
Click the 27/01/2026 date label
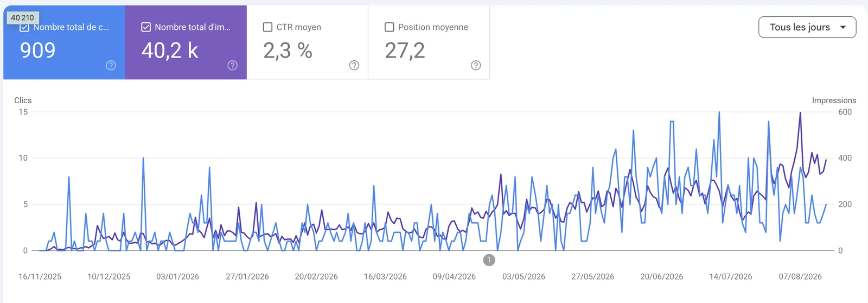247,276
